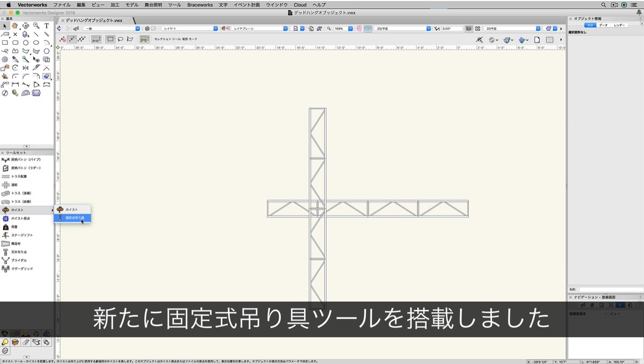Select the Protractor angle tool
The height and width of the screenshot is (364, 644).
25,93
